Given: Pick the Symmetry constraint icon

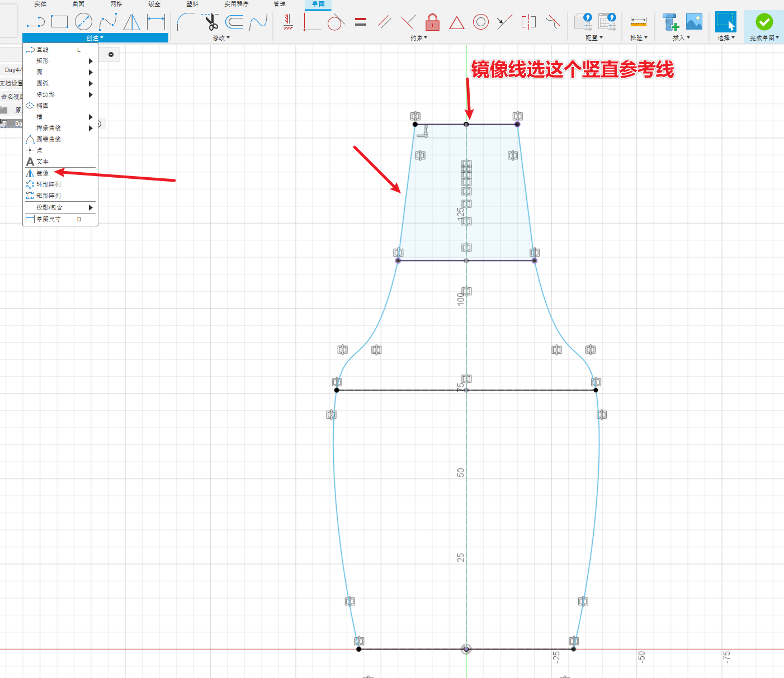Looking at the screenshot, I should [528, 22].
